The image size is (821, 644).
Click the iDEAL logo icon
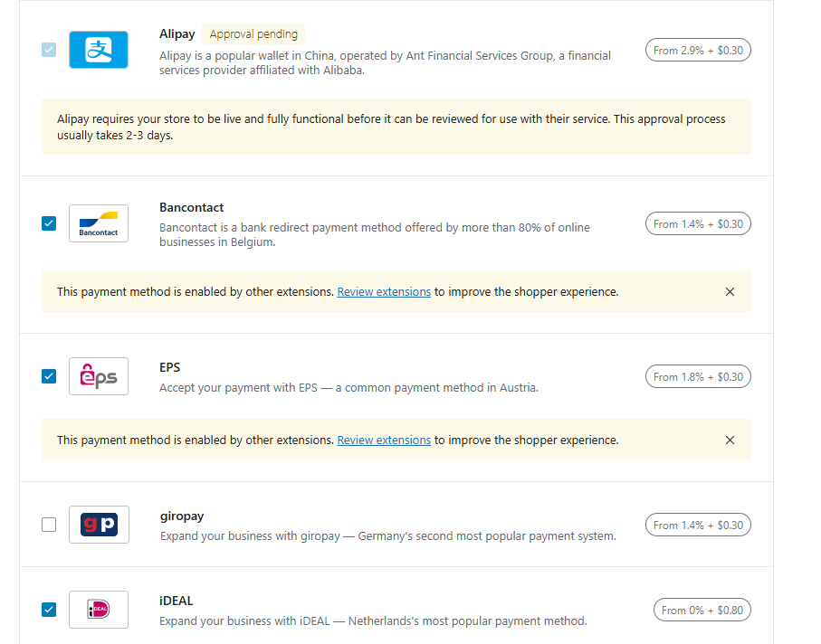tap(99, 610)
